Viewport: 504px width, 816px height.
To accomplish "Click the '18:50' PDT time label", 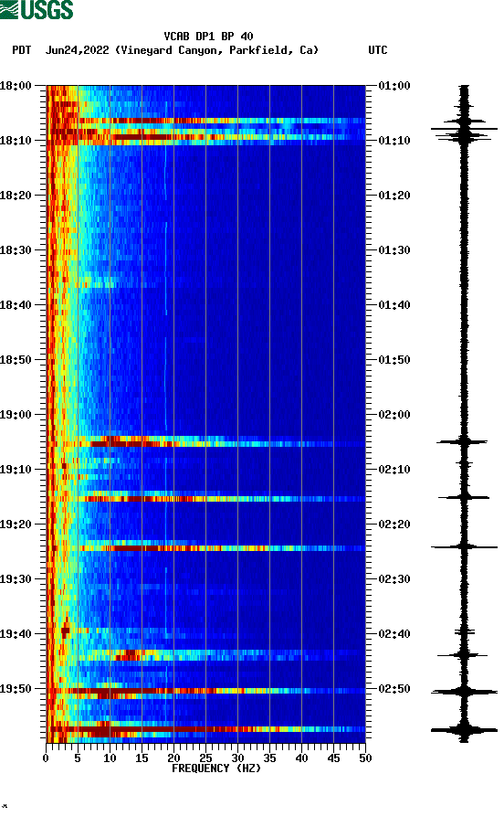I will (16, 360).
